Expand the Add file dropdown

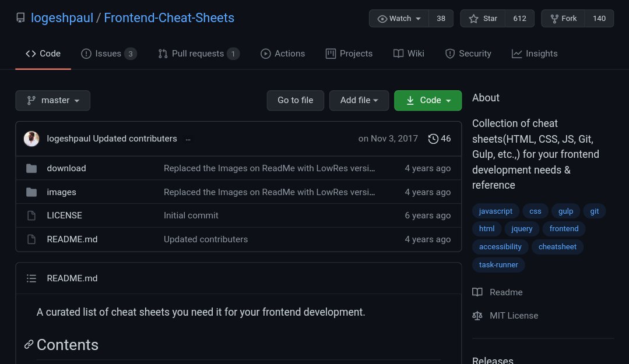coord(359,100)
